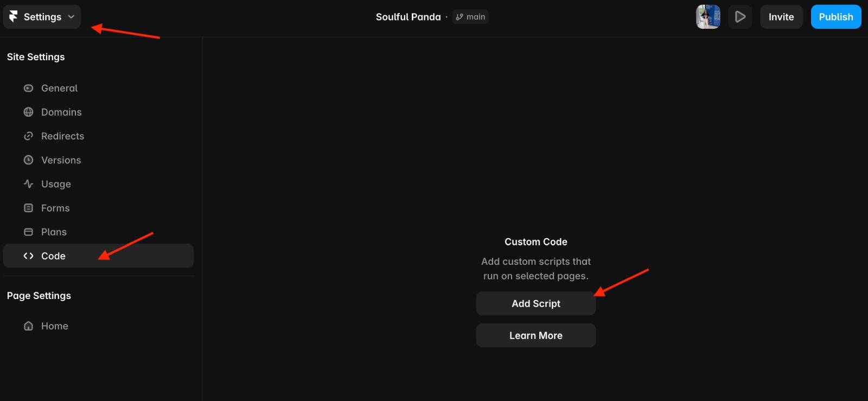Click the Learn More button

[x=536, y=335]
